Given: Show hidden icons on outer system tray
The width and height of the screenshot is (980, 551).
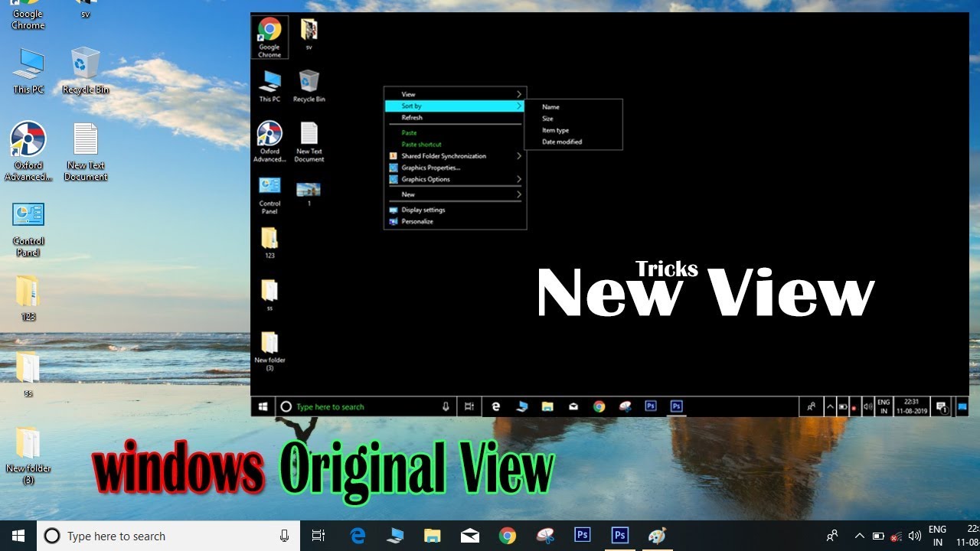Looking at the screenshot, I should coord(859,536).
